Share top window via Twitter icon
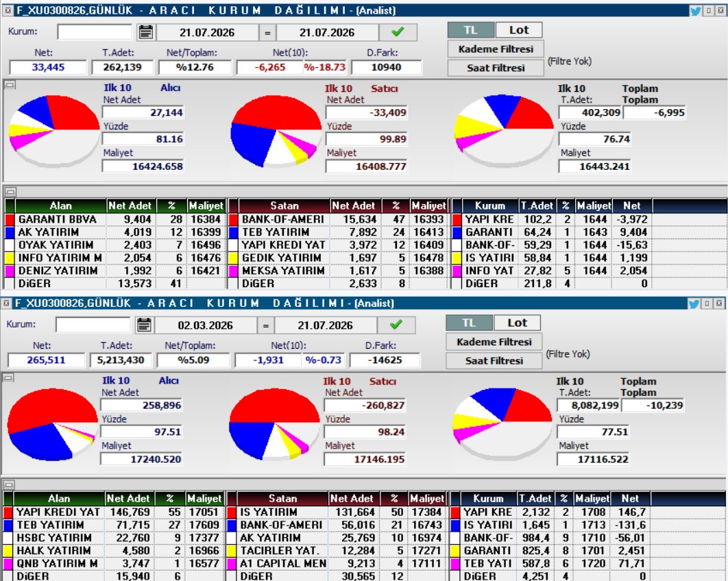This screenshot has height=581, width=728. 696,11
